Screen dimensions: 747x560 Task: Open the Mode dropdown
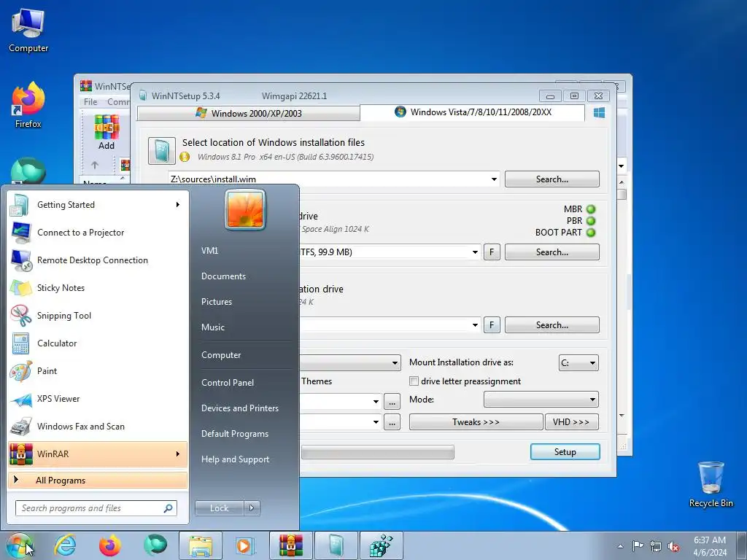click(541, 400)
